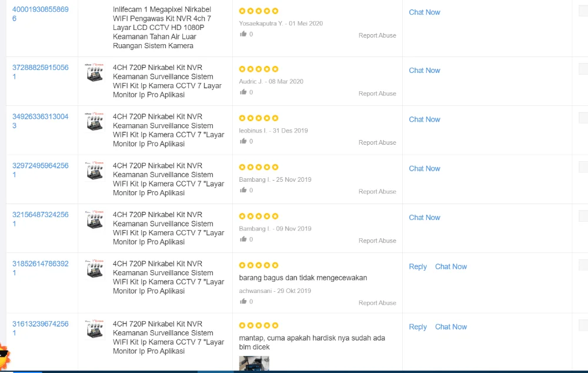
Task: View photo attached to the 'mantap' review
Action: click(254, 363)
